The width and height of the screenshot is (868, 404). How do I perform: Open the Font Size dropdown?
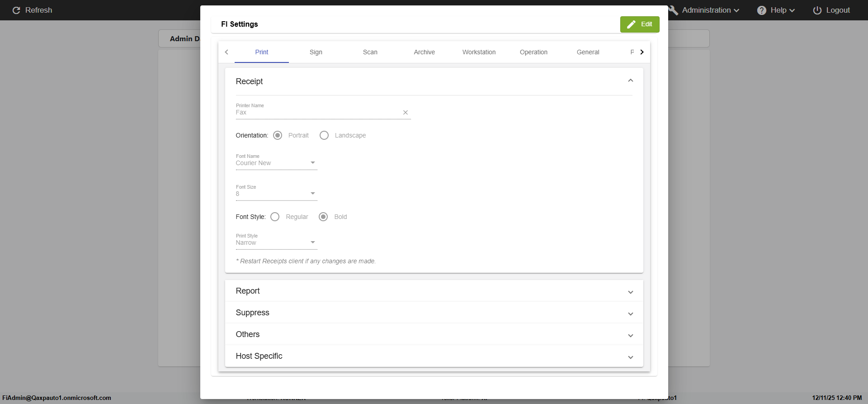coord(276,194)
